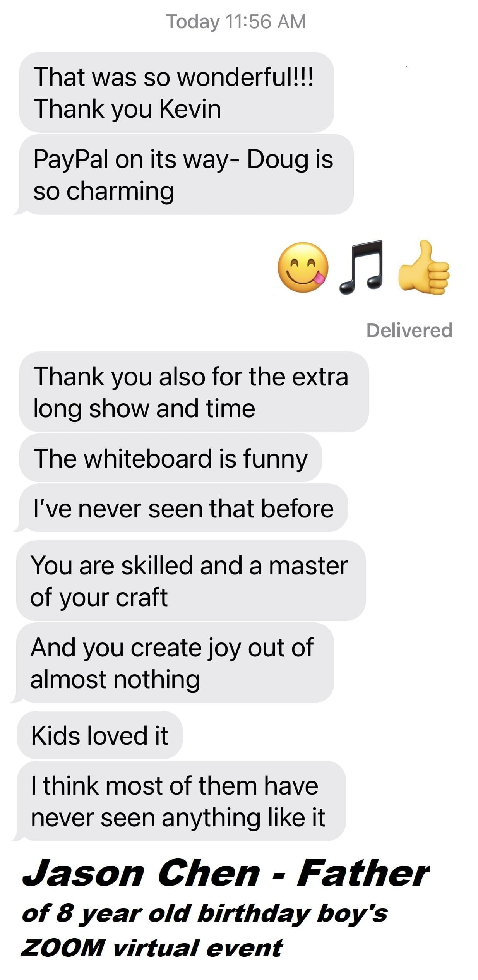Click the 'Jason Chen - Father' caption heading
Image resolution: width=478 pixels, height=980 pixels.
tap(226, 874)
